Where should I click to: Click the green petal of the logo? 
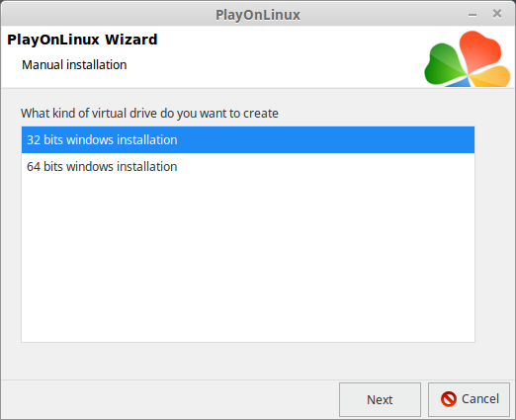coord(445,64)
